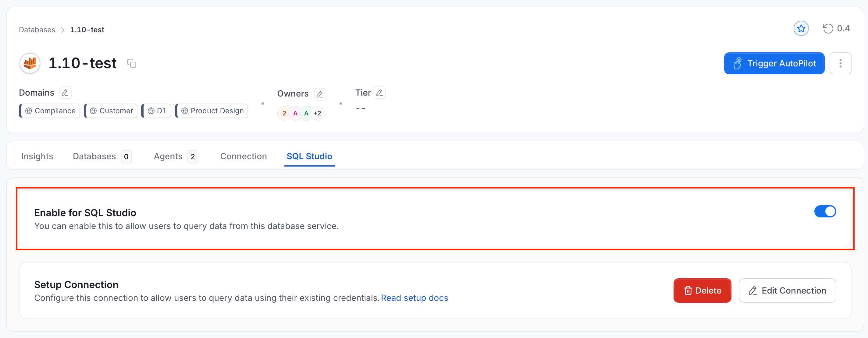Switch to Insights tab
Screen dimensions: 868x338
[x=37, y=156]
